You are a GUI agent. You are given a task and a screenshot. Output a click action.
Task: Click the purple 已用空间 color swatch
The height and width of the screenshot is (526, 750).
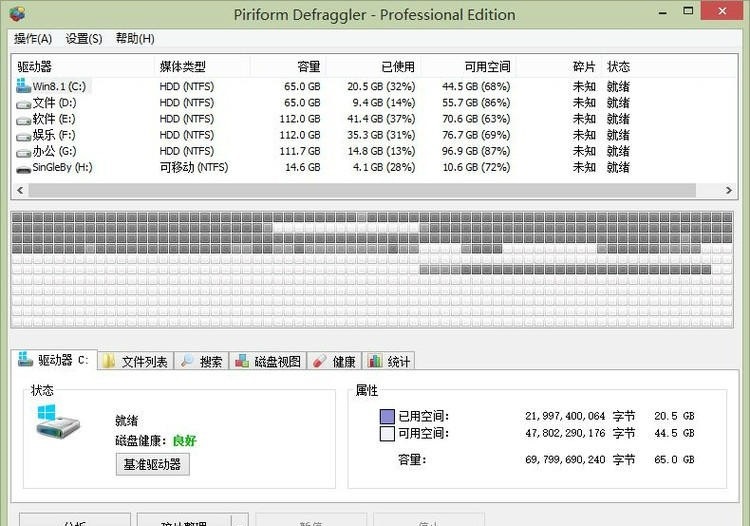[387, 416]
